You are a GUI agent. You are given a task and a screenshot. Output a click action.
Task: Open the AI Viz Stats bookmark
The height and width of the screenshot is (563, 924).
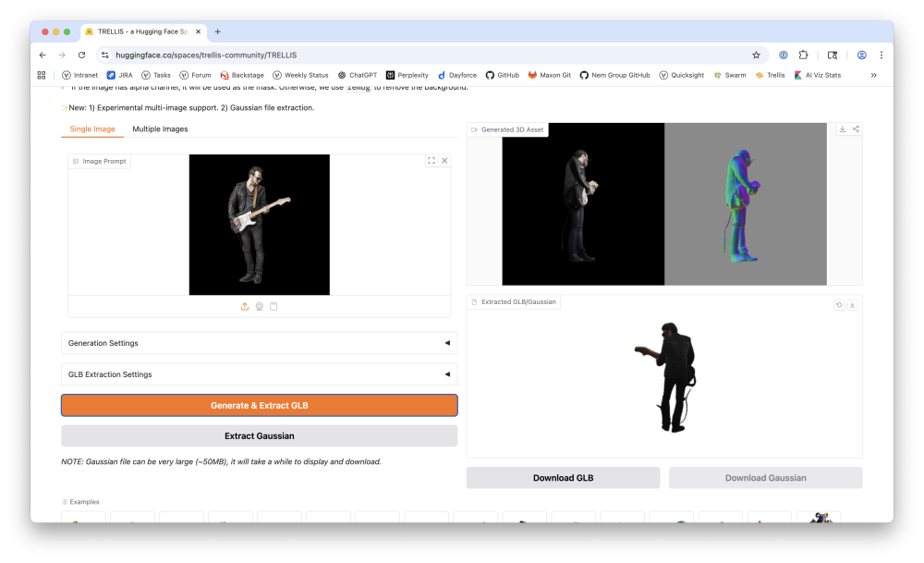(818, 75)
